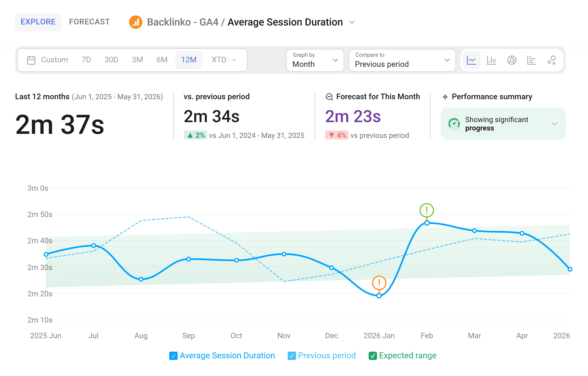Switch to line chart view
The height and width of the screenshot is (376, 588).
(x=471, y=60)
